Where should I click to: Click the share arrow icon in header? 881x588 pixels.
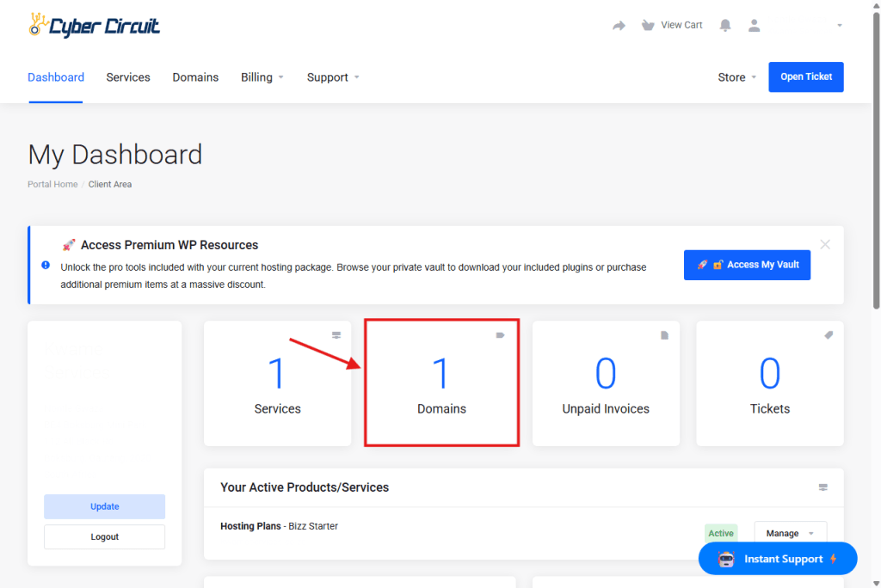619,26
